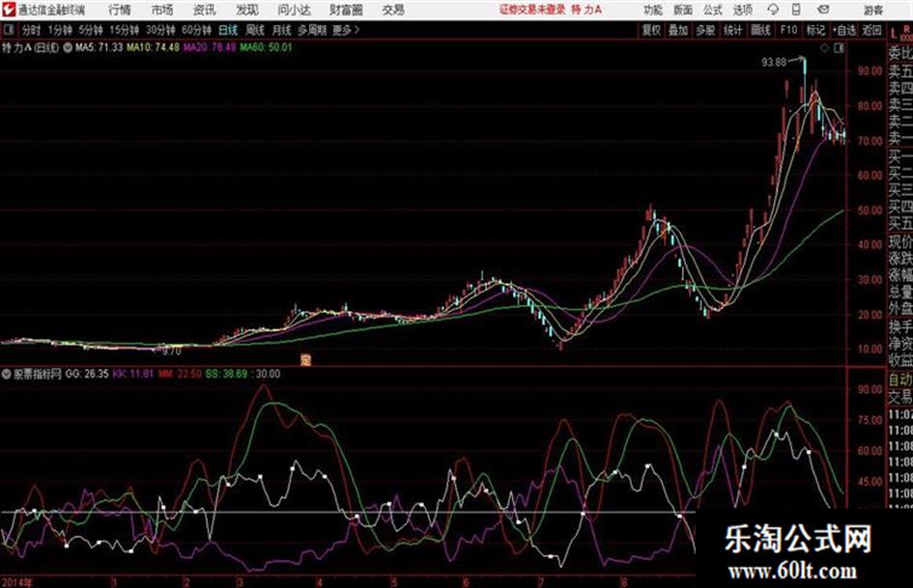Switch to the 30分钟 period tab
The image size is (913, 588).
(x=160, y=30)
